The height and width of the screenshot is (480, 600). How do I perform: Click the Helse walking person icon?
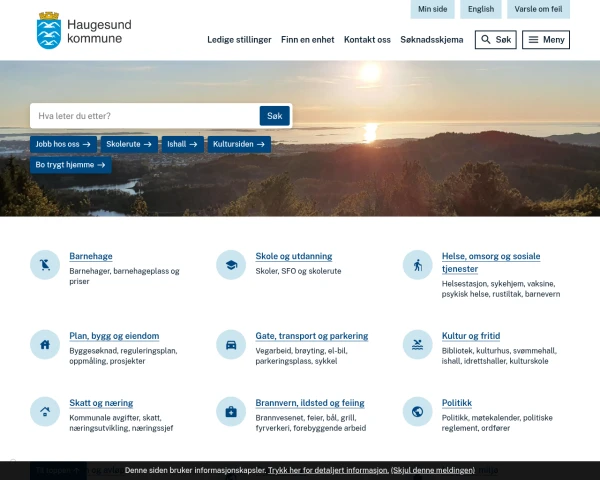tap(417, 265)
